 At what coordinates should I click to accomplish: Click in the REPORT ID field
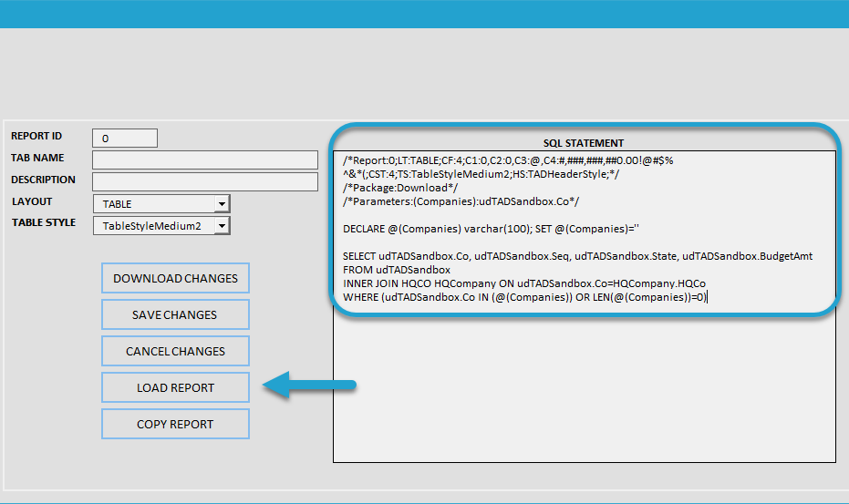(125, 138)
